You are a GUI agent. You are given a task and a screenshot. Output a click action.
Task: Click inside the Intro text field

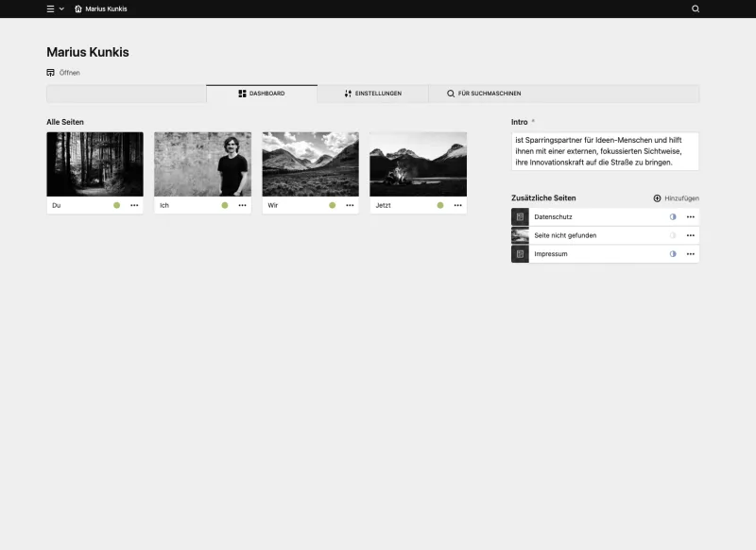click(604, 152)
